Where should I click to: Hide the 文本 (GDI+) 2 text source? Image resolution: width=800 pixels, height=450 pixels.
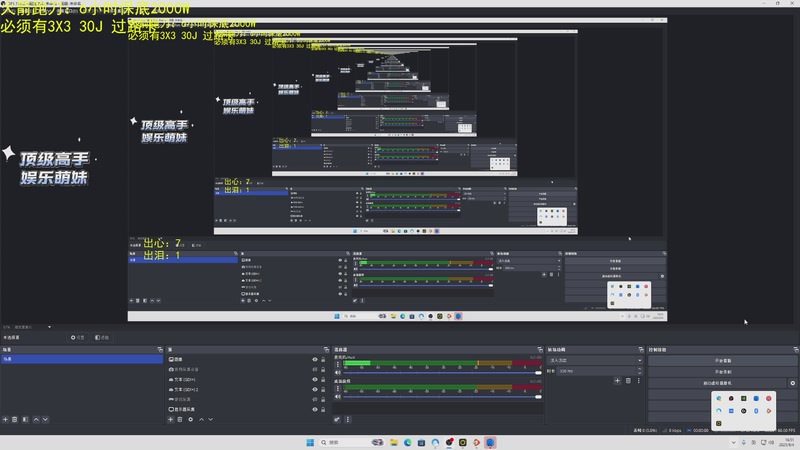coord(315,389)
